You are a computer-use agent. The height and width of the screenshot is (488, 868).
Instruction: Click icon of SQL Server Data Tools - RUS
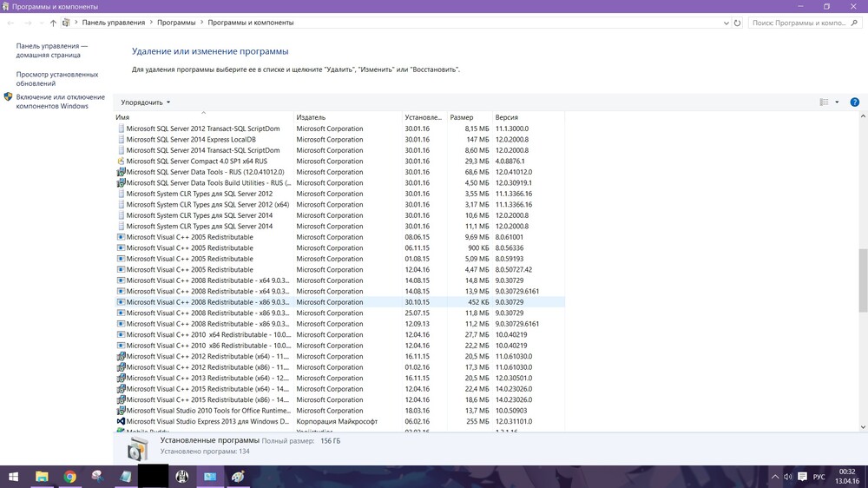click(121, 172)
